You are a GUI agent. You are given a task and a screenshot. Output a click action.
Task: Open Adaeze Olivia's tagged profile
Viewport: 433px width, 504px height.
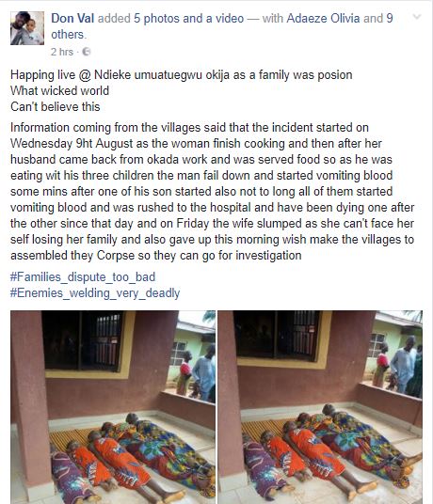[323, 18]
